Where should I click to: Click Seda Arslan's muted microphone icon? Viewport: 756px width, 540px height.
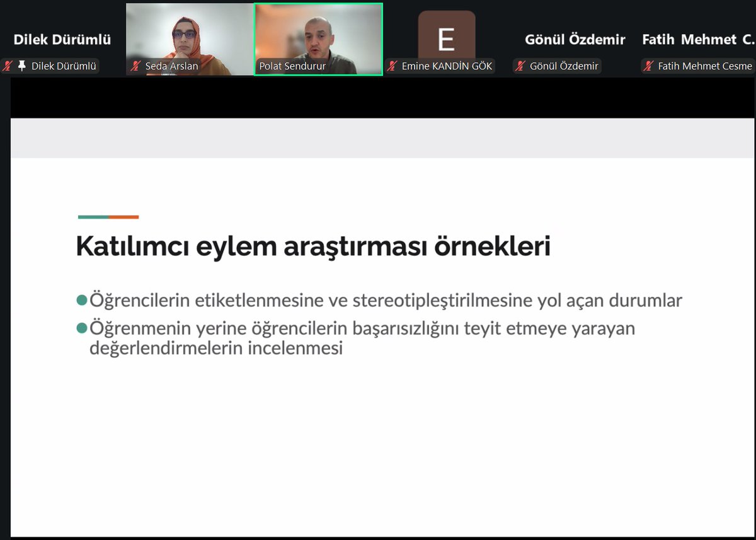[x=134, y=66]
